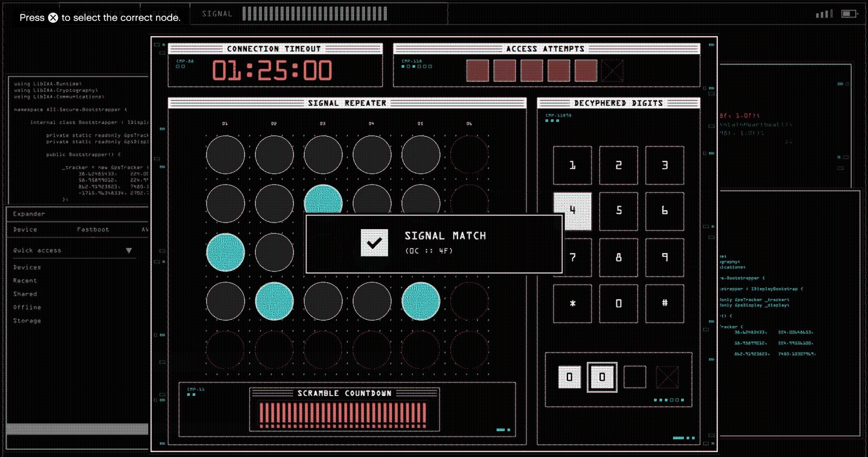Click the Signal Repeater panel header
868x457 pixels.
click(347, 103)
